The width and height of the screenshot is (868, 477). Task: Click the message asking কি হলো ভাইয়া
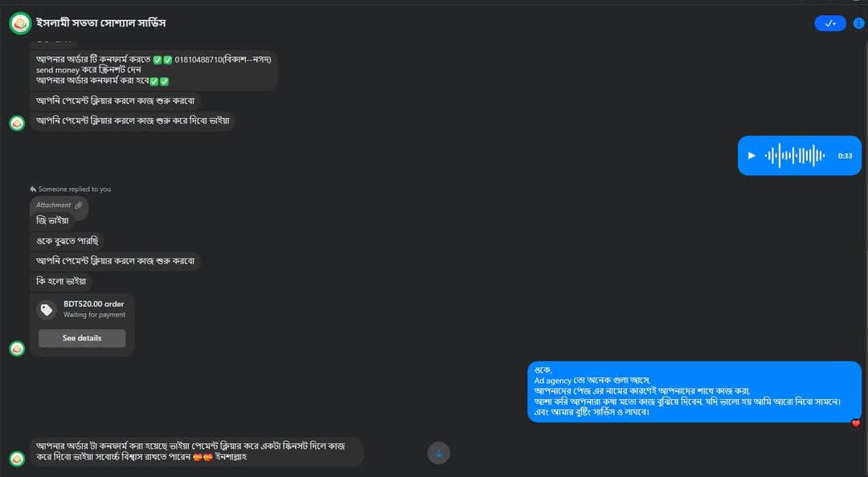coord(61,281)
